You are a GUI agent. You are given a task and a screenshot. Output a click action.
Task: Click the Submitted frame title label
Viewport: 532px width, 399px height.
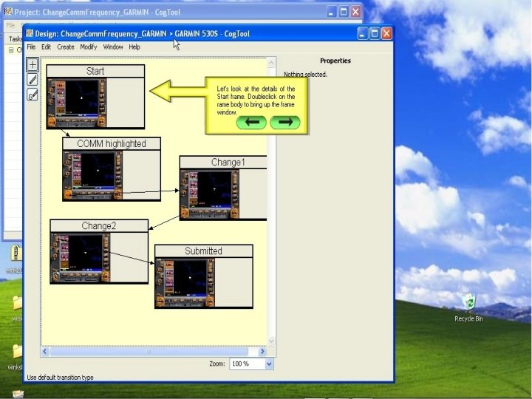click(x=204, y=251)
